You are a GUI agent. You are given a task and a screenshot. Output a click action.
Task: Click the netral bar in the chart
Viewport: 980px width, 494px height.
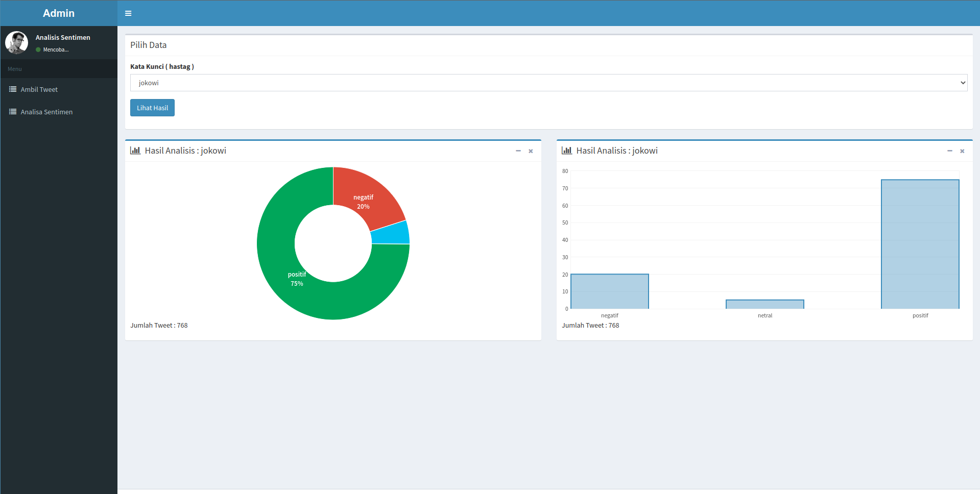pos(765,304)
